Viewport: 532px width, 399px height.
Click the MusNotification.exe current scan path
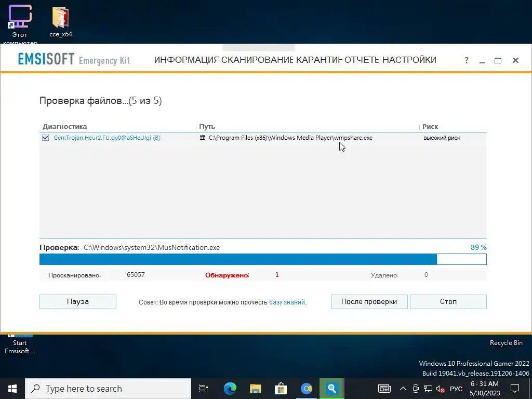point(152,247)
